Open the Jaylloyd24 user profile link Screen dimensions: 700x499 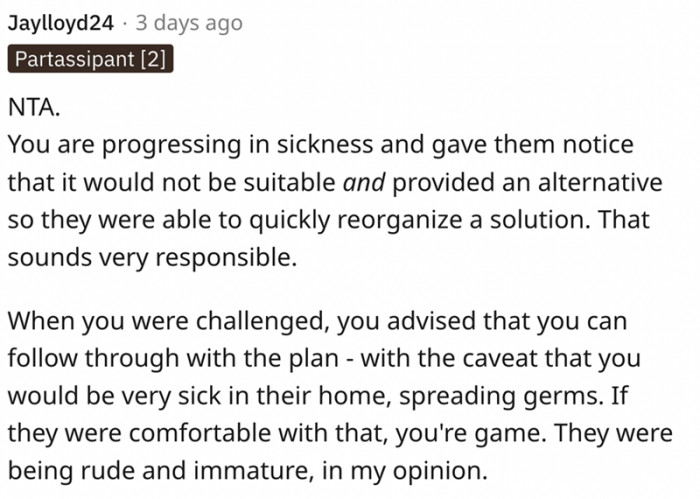[x=60, y=23]
